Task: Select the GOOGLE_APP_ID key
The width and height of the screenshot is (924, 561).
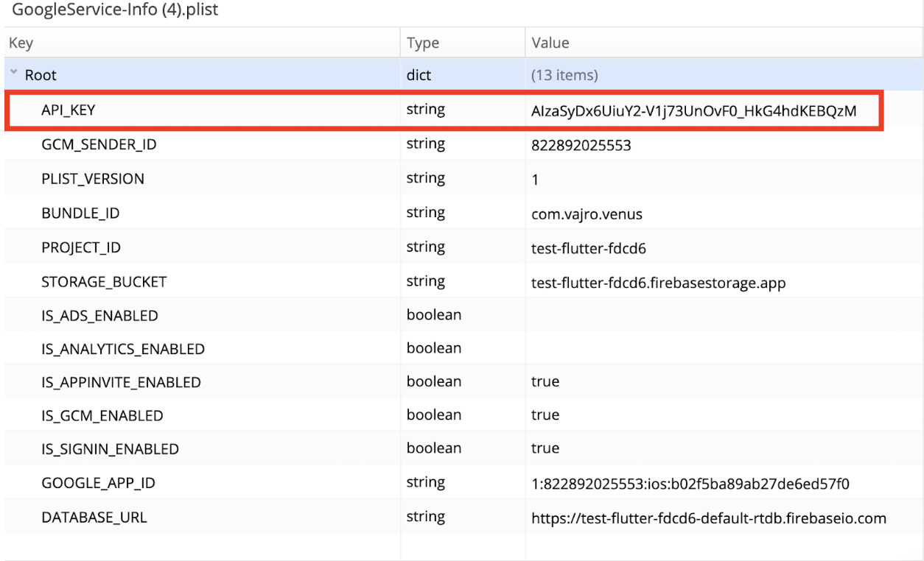Action: pos(98,483)
